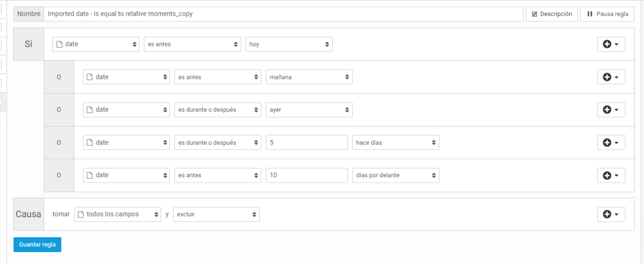Screen dimensions: 644x264
Task: Change the 'excluir' action dropdown
Action: point(216,214)
